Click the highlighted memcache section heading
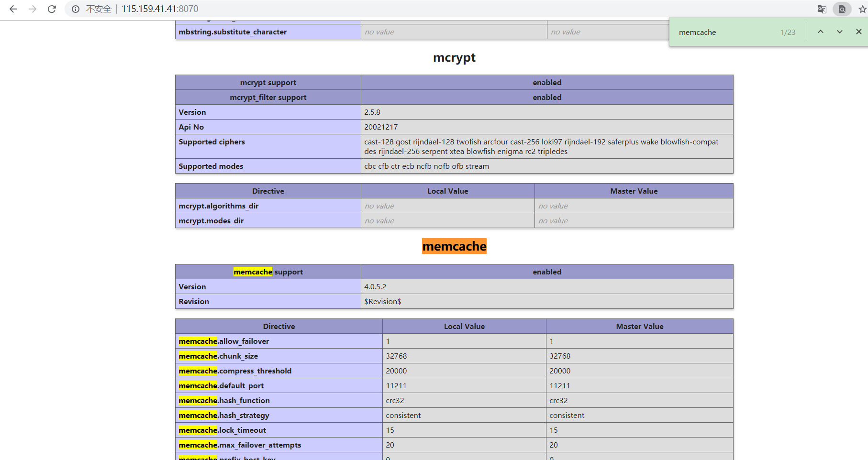The height and width of the screenshot is (460, 868). point(454,246)
